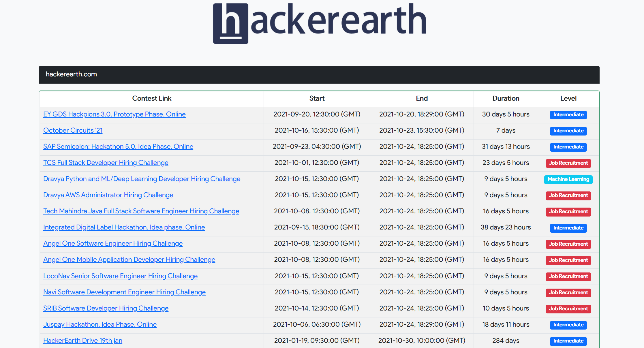
Task: Open EY GDS Hackpions 3.0 contest link
Action: click(114, 114)
